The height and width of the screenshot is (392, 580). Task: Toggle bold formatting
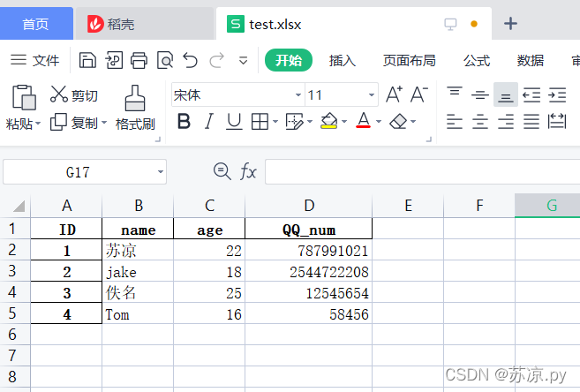tap(184, 121)
